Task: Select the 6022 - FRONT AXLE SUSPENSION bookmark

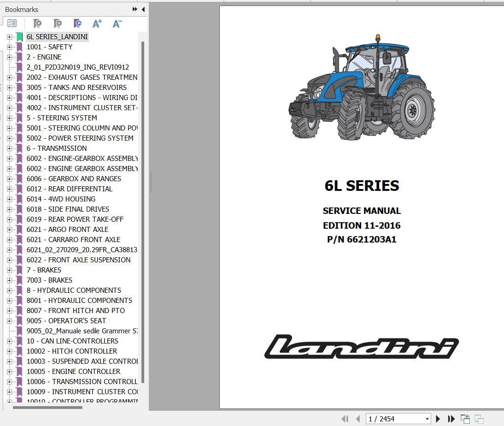Action: click(78, 260)
